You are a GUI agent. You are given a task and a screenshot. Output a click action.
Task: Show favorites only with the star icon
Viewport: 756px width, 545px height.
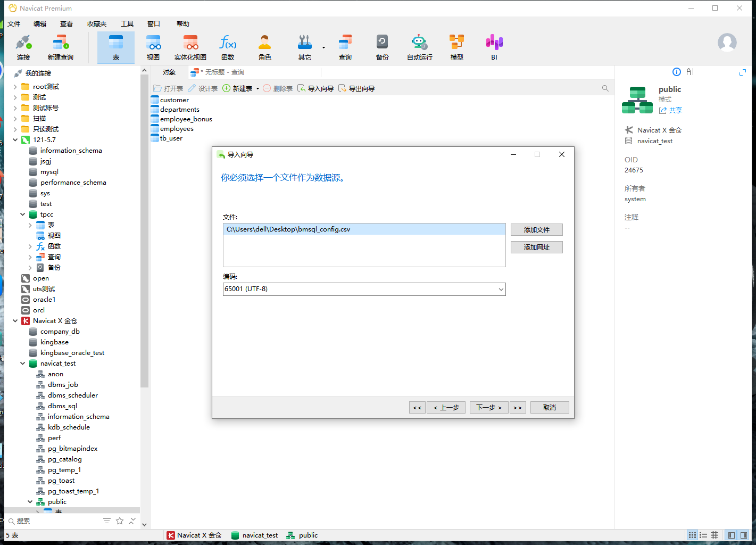[x=120, y=521]
